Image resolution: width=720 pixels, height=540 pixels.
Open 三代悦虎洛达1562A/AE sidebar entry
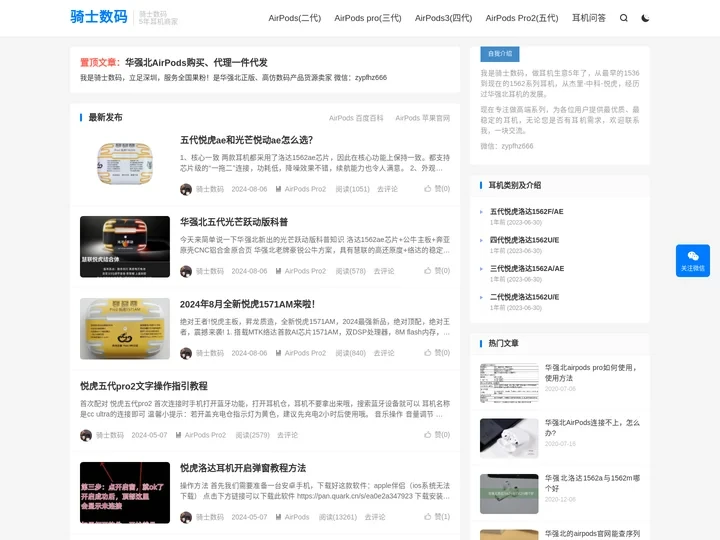pyautogui.click(x=527, y=269)
